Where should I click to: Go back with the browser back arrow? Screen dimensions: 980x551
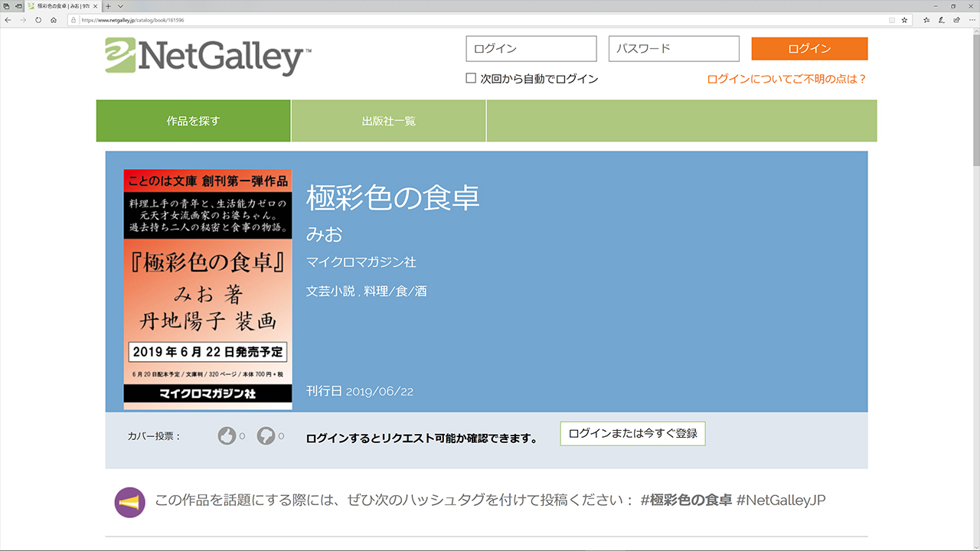tap(8, 20)
